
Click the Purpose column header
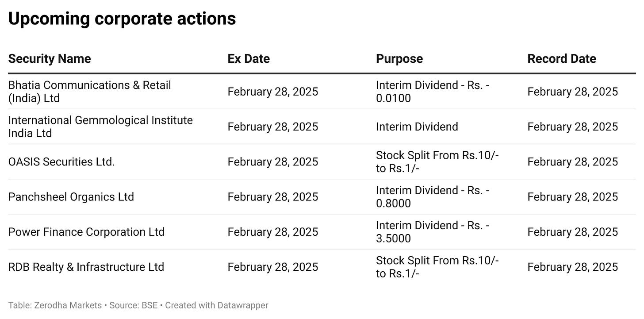click(x=399, y=59)
